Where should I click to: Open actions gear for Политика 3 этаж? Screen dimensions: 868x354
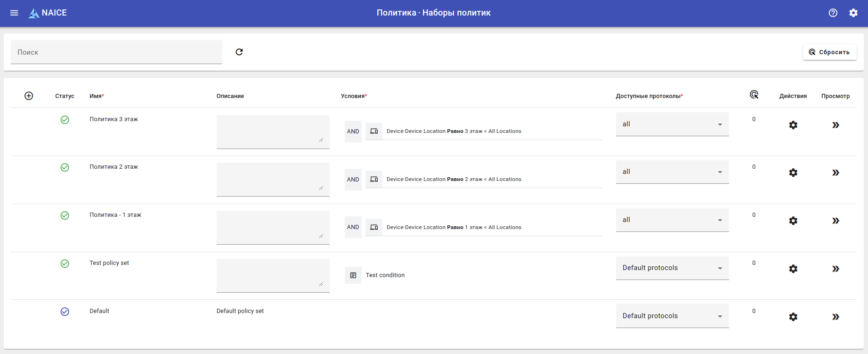click(x=793, y=125)
